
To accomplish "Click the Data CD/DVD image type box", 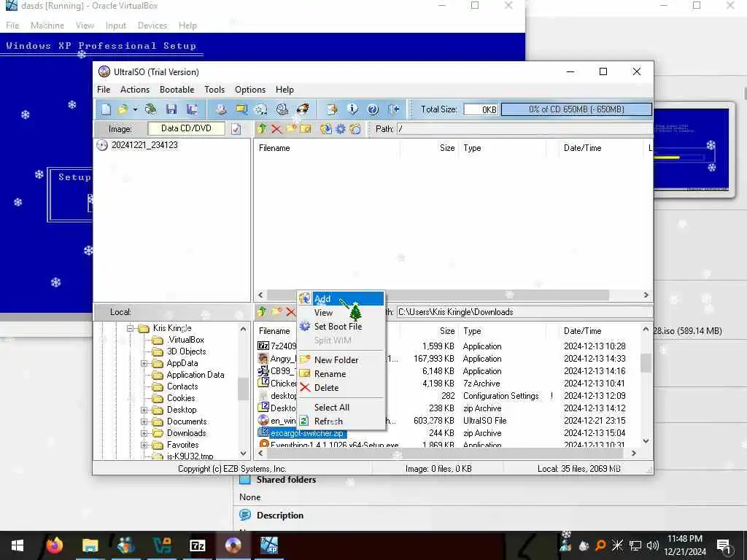I will [186, 128].
